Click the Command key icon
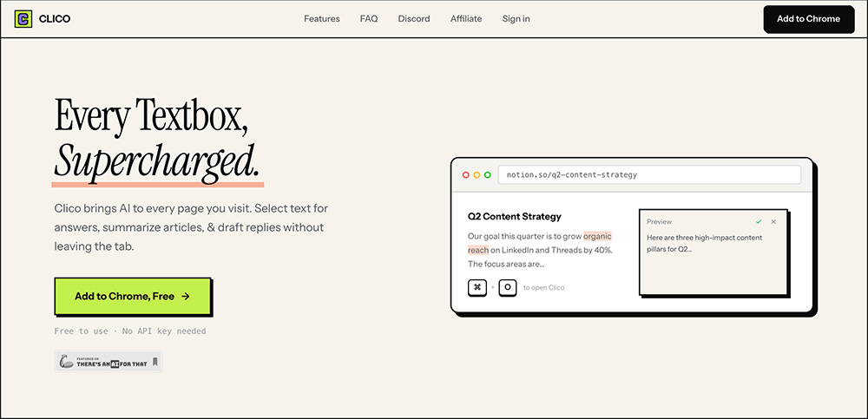The width and height of the screenshot is (868, 419). coord(477,287)
